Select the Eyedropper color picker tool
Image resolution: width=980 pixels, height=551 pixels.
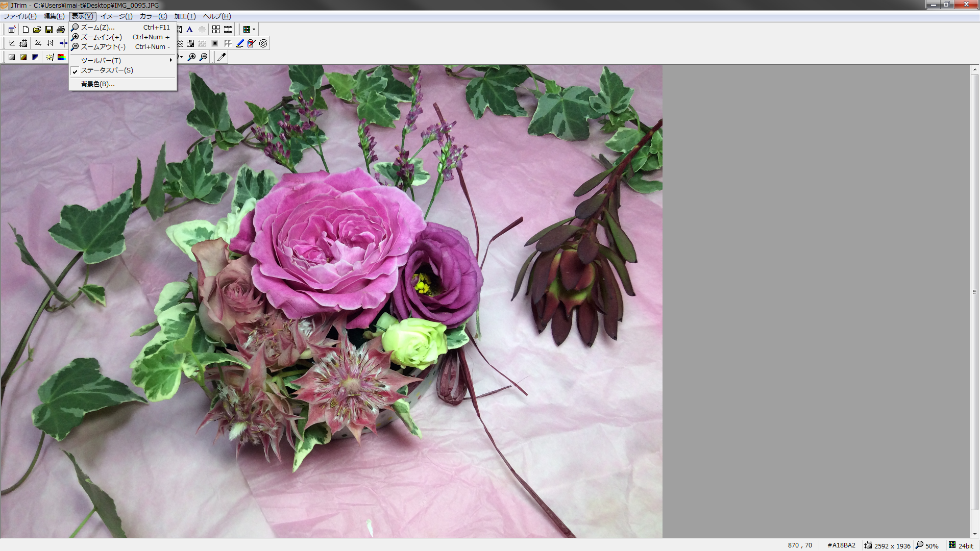(222, 57)
